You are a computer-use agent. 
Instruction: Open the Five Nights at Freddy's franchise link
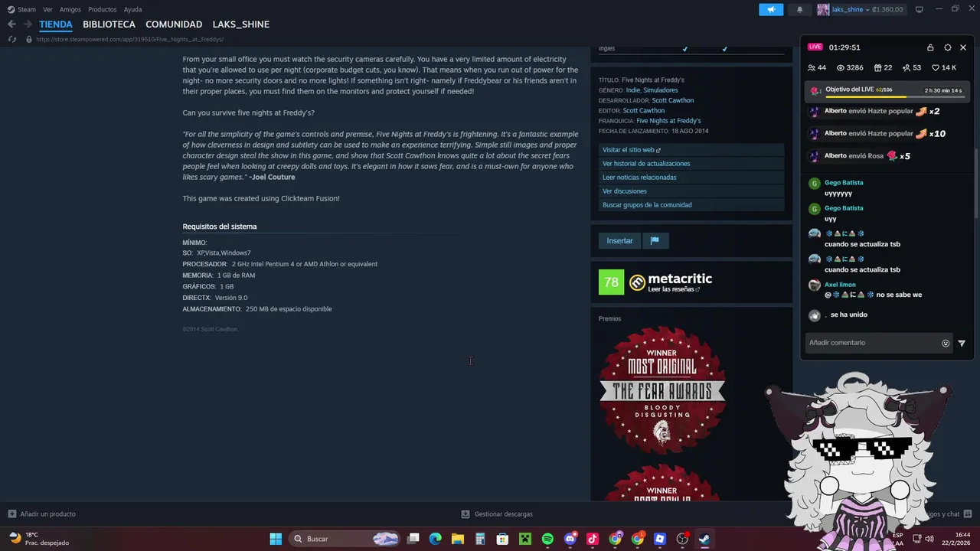(x=668, y=120)
